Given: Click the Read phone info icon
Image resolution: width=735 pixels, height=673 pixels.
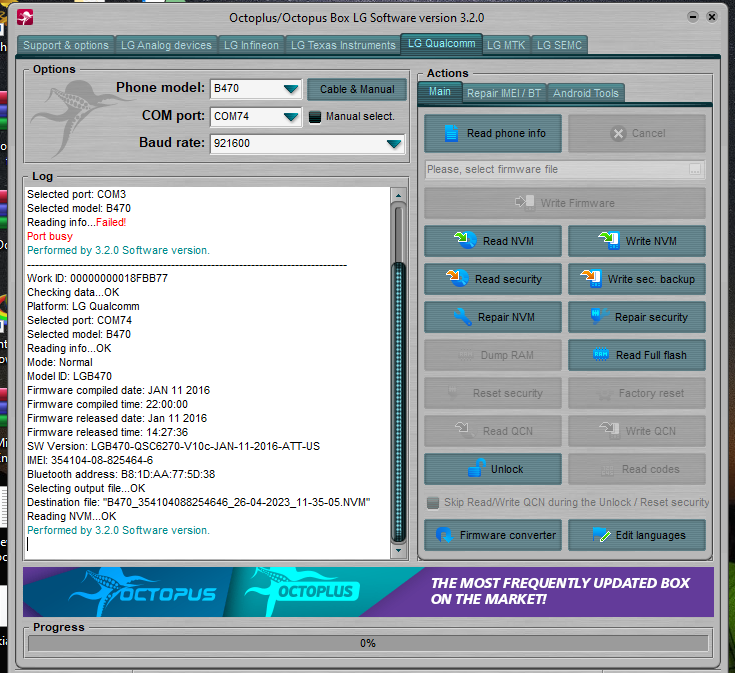Looking at the screenshot, I should click(451, 133).
